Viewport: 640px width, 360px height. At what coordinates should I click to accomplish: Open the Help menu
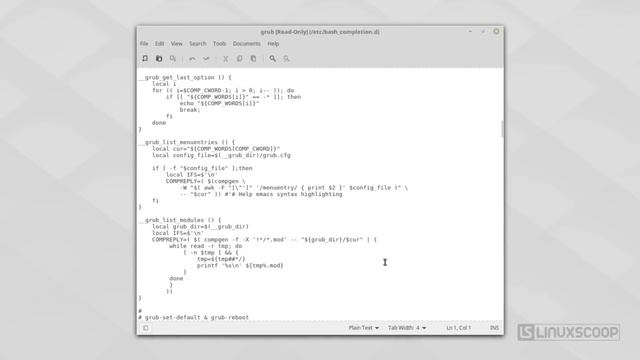coord(273,44)
